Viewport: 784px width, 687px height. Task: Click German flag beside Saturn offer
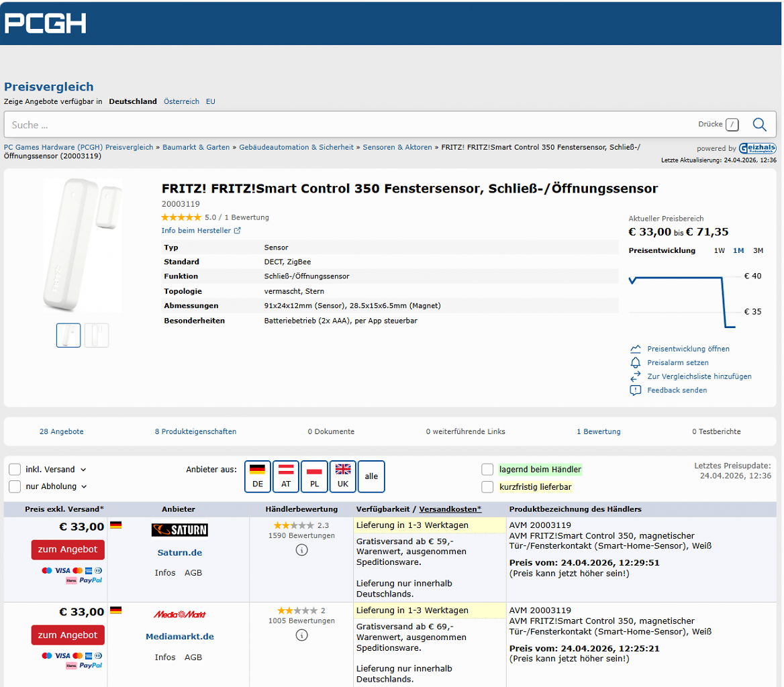coord(116,525)
